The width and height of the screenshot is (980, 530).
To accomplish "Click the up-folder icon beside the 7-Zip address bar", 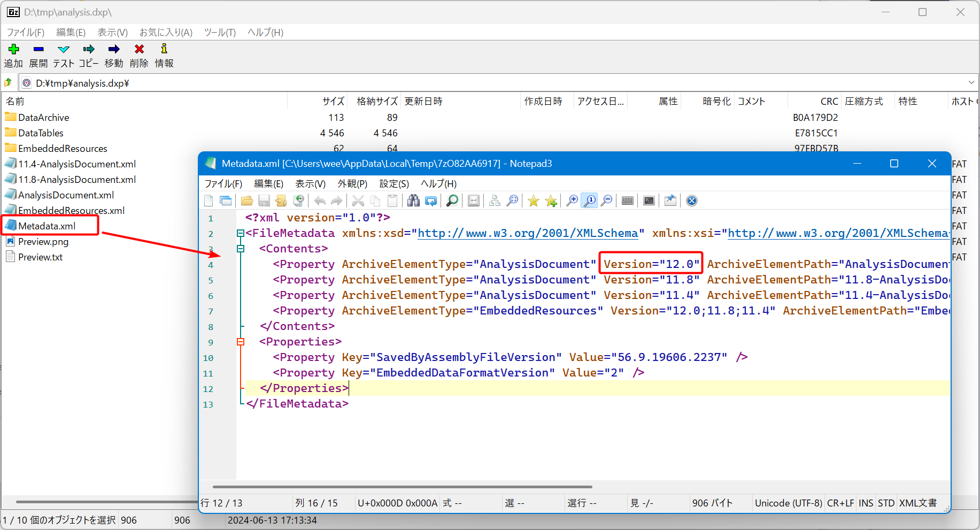I will pos(8,83).
